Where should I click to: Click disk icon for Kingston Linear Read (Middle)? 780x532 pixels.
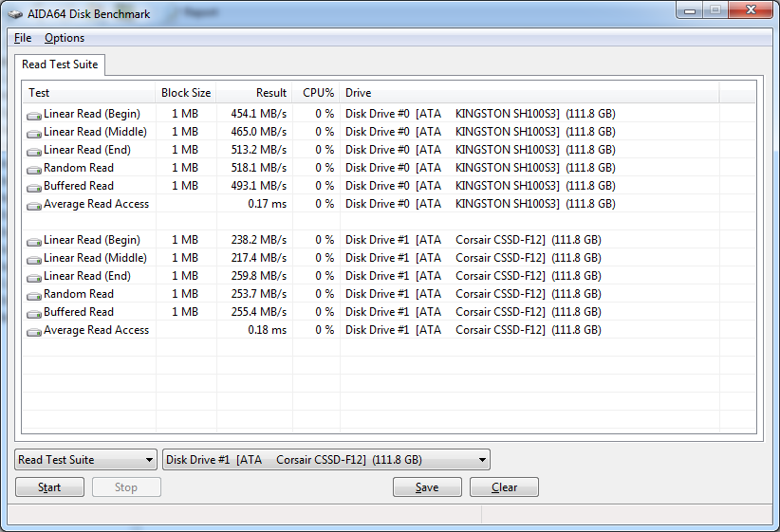(x=34, y=134)
